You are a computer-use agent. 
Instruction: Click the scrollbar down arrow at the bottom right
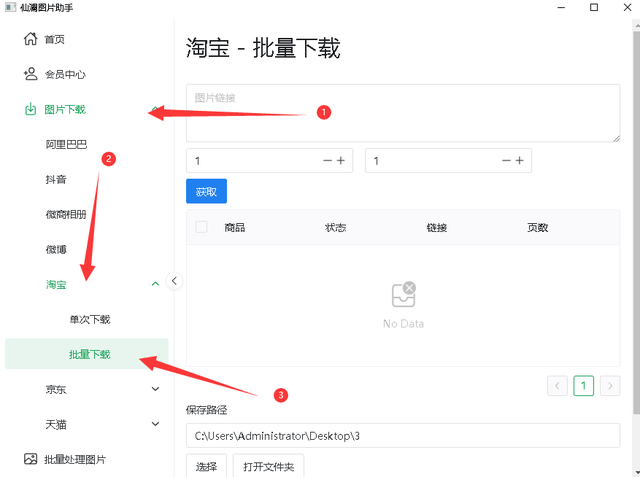[x=637, y=473]
